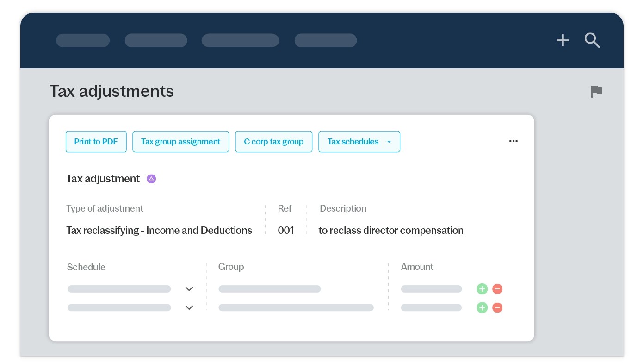Expand the first Schedule selector chevron

point(189,288)
